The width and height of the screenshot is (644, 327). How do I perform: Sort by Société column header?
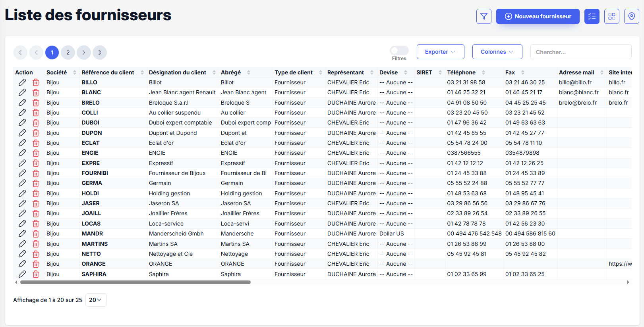click(x=57, y=72)
